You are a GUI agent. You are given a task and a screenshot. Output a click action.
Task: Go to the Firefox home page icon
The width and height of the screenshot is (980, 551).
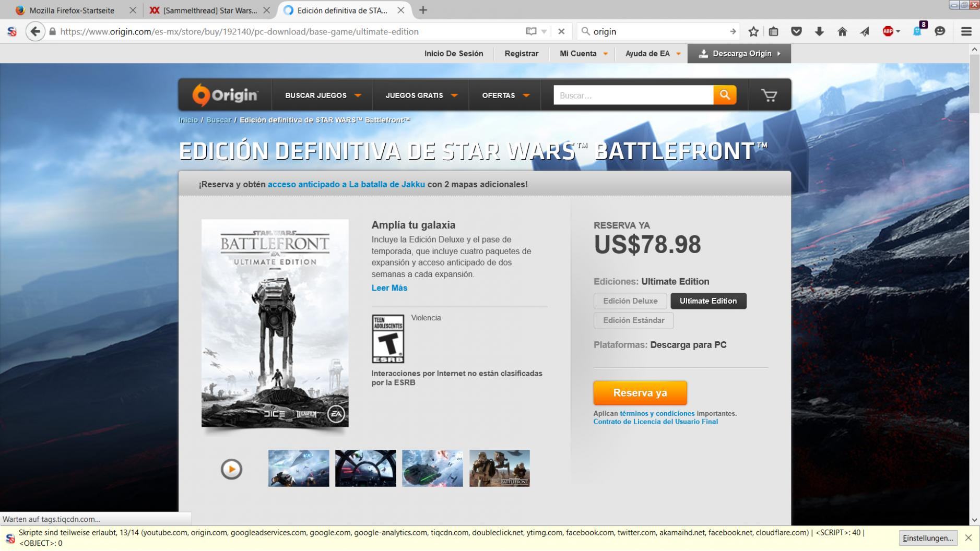842,31
